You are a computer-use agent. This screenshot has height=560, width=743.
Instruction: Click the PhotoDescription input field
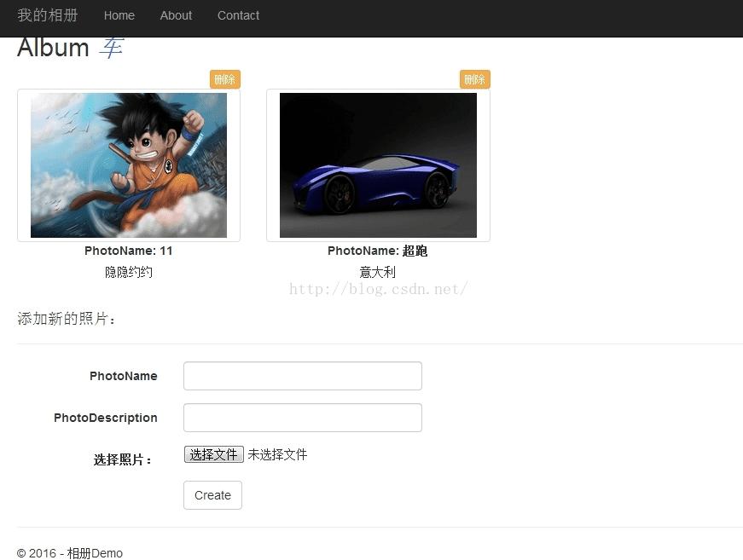303,418
